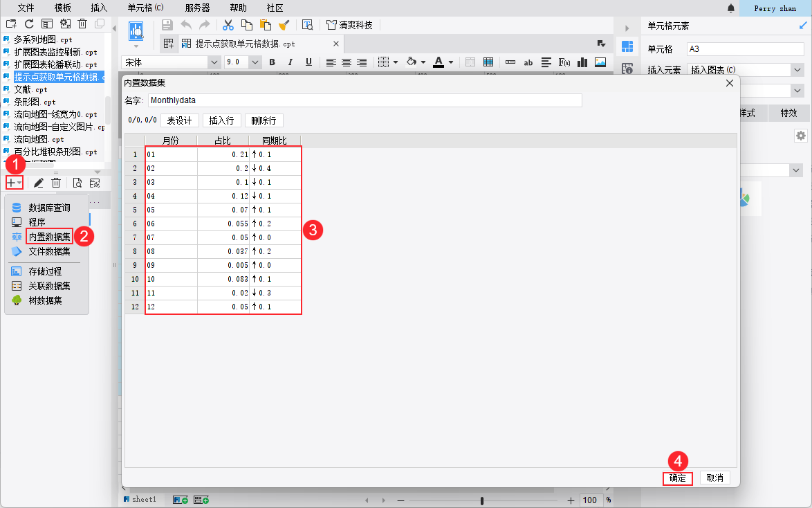This screenshot has height=508, width=812.
Task: Close the 提示点获取单元格数据.cpt tab
Action: coord(335,44)
